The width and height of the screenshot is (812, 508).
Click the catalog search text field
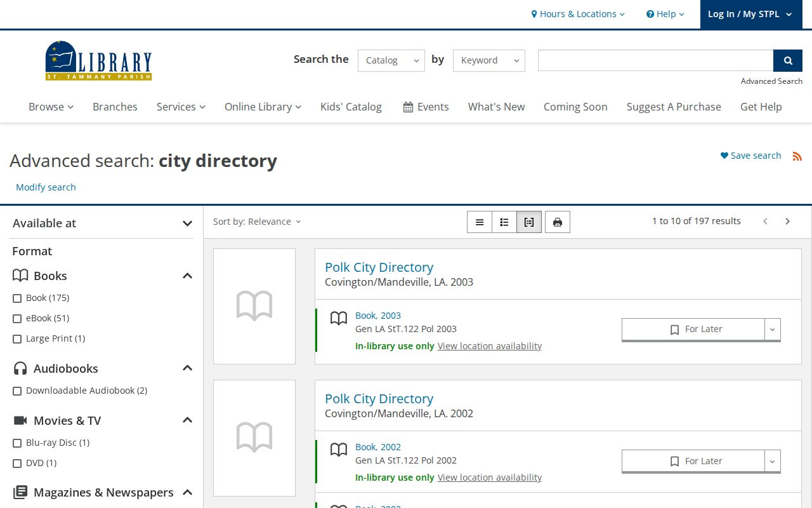pos(655,60)
